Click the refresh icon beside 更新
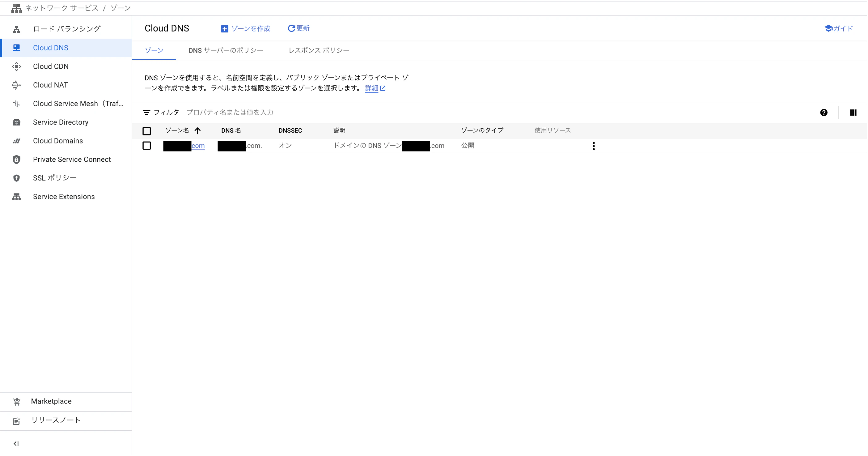 [291, 29]
